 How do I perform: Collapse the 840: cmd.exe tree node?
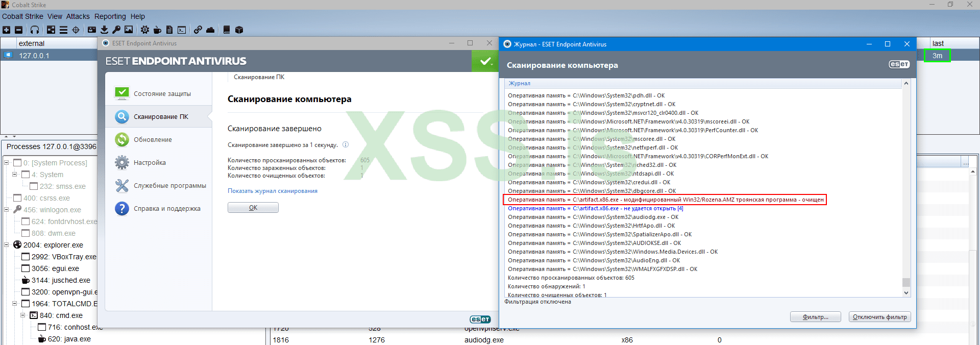[23, 315]
